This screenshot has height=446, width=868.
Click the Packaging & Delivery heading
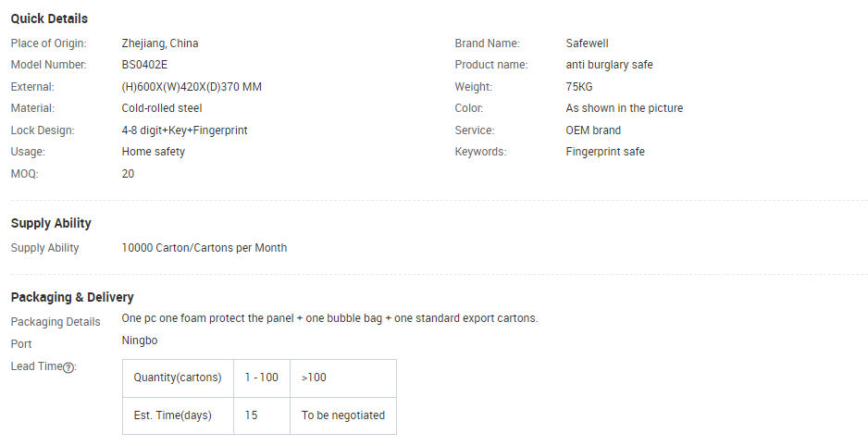[x=72, y=297]
